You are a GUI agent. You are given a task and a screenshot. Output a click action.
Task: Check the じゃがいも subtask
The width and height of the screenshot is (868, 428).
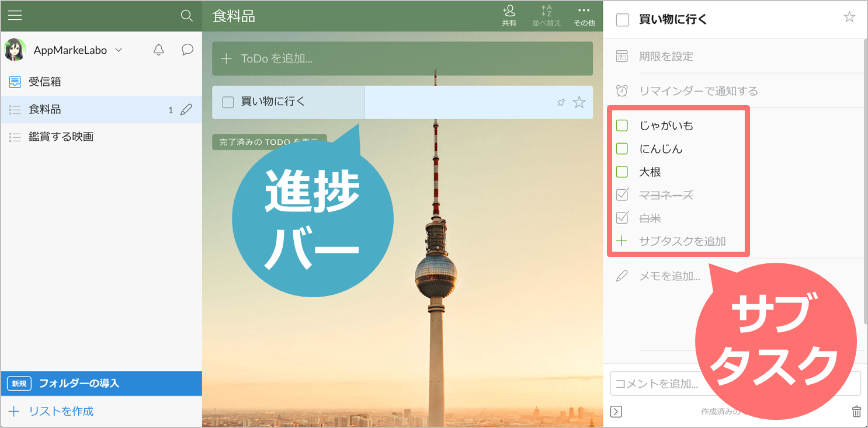click(x=622, y=126)
